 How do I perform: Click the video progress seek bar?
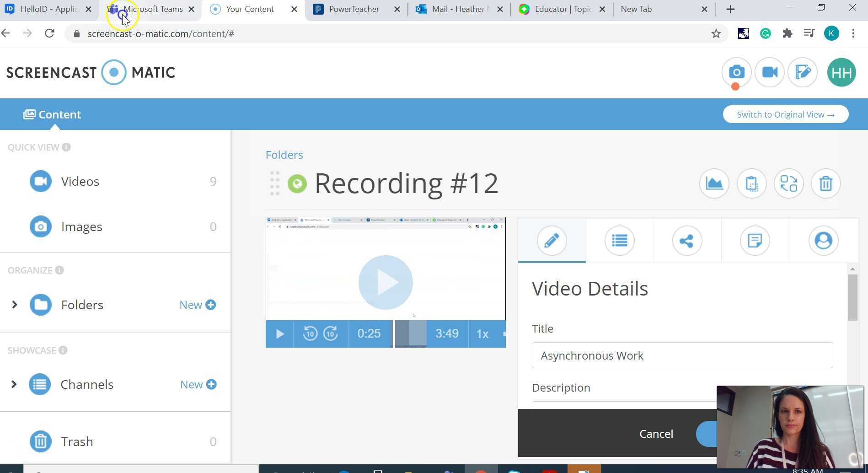[411, 334]
